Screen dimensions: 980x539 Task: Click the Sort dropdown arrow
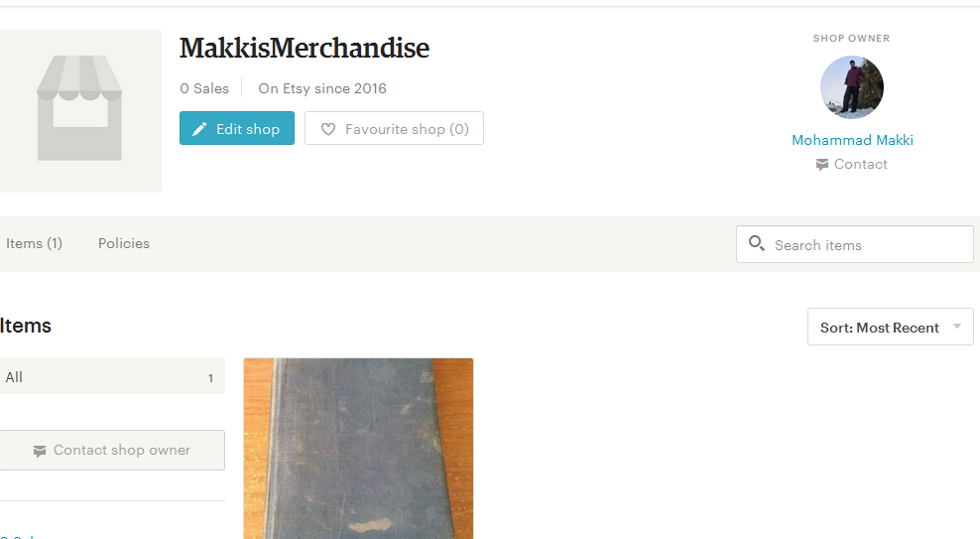point(957,327)
